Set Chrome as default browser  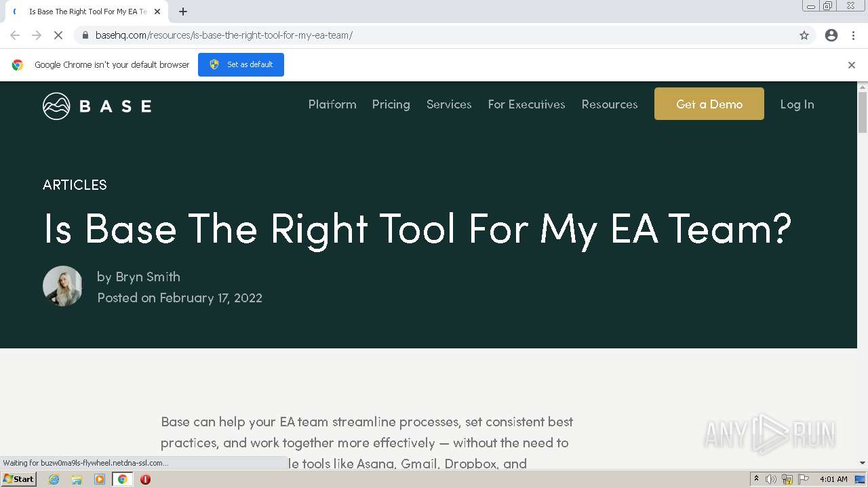[241, 64]
